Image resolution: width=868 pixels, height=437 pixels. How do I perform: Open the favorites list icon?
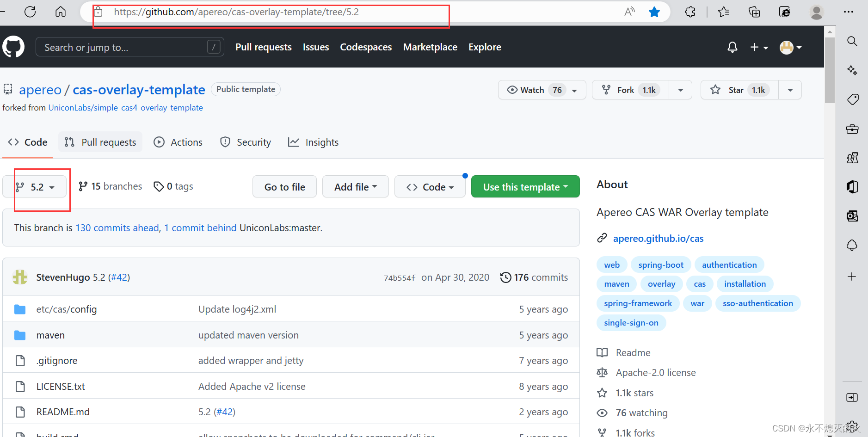724,12
